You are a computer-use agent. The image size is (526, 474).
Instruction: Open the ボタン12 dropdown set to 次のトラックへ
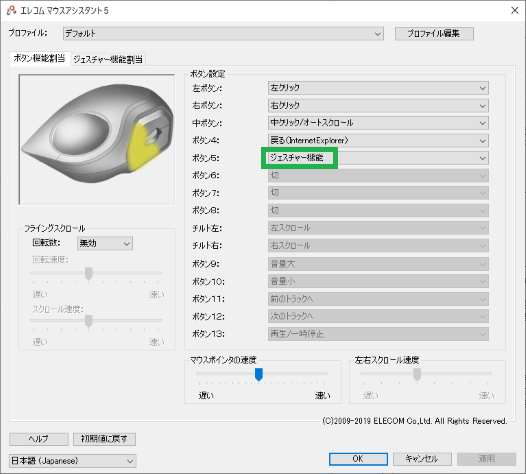pos(378,316)
